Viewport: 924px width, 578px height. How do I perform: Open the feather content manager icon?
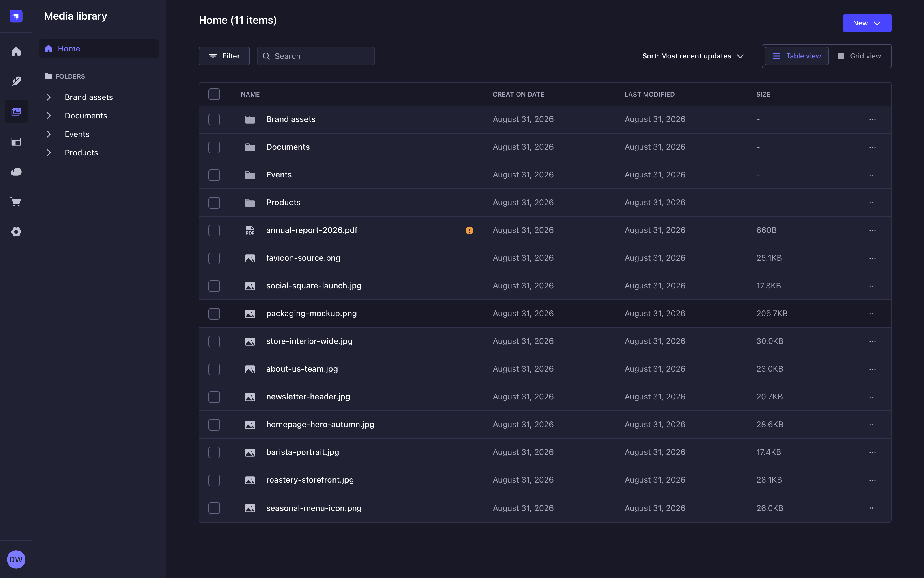[16, 81]
